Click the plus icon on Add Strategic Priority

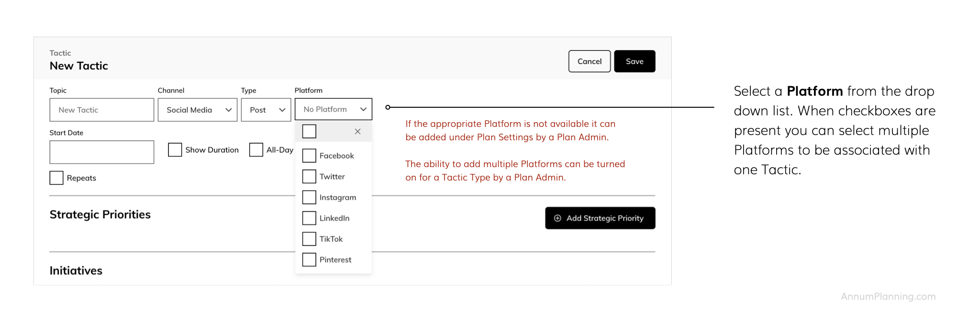[x=557, y=218]
